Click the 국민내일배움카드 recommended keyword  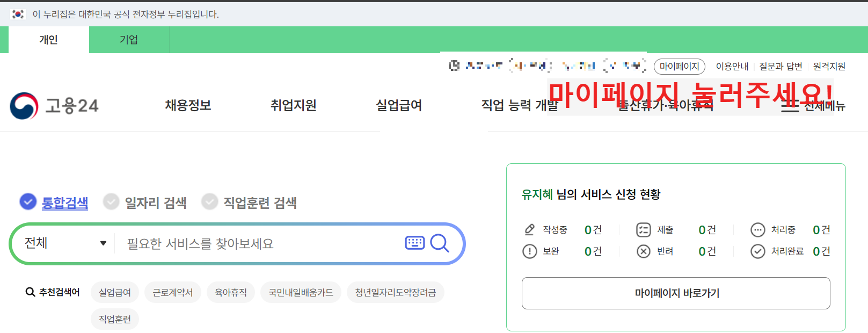pyautogui.click(x=301, y=292)
